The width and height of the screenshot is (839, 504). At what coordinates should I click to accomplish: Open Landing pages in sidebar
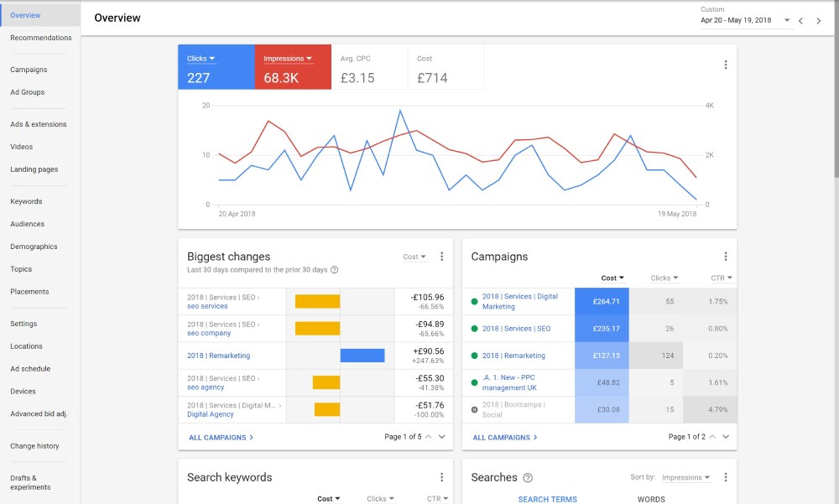[34, 169]
